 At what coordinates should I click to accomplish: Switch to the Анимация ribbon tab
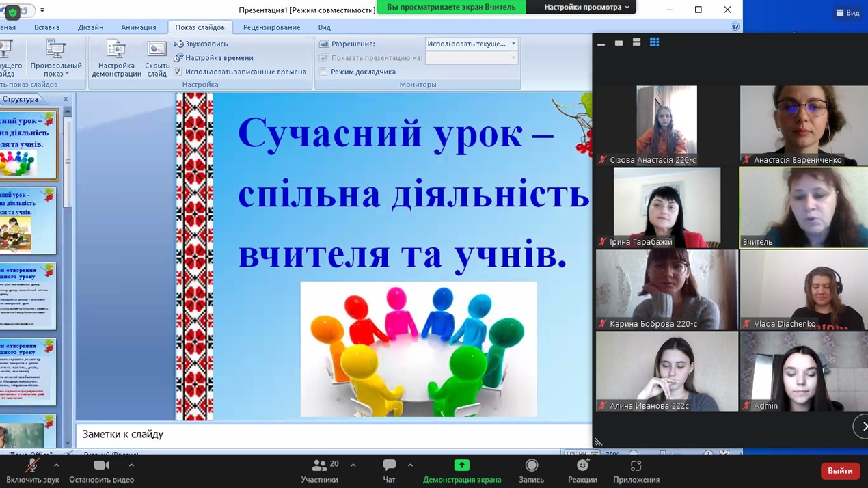click(138, 27)
